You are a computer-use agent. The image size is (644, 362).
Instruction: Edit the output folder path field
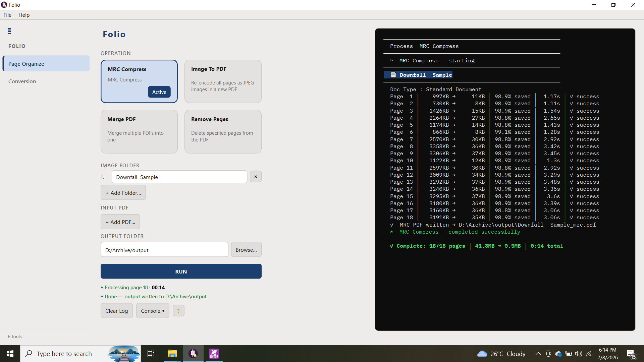[164, 250]
